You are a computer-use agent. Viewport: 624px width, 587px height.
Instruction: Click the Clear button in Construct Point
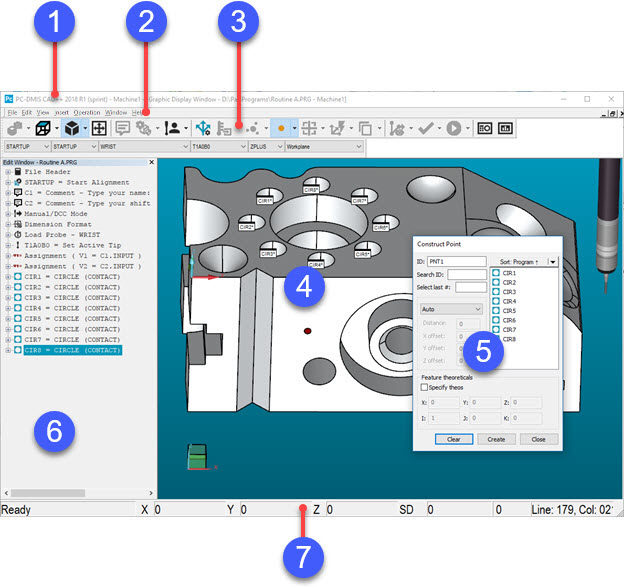[x=453, y=439]
